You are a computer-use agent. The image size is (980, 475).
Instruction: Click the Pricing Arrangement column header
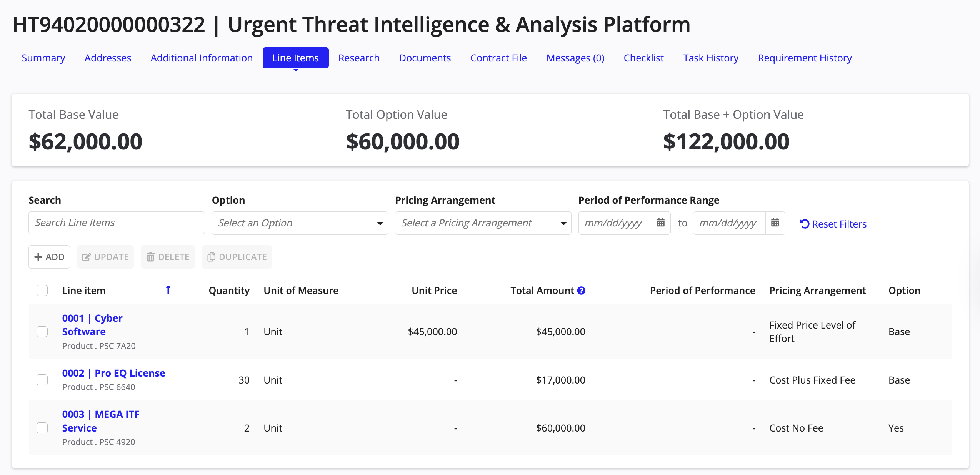tap(817, 291)
